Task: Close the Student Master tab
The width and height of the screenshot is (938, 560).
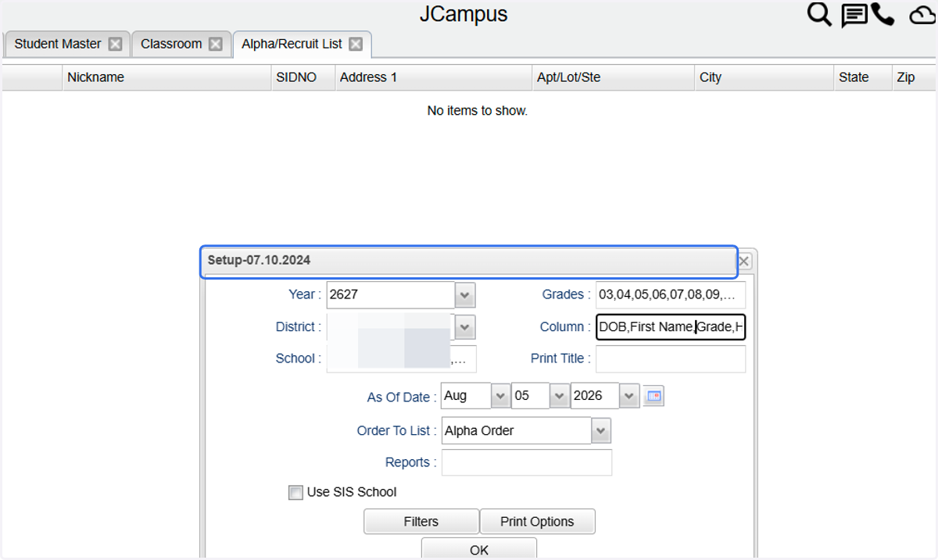Action: click(115, 44)
